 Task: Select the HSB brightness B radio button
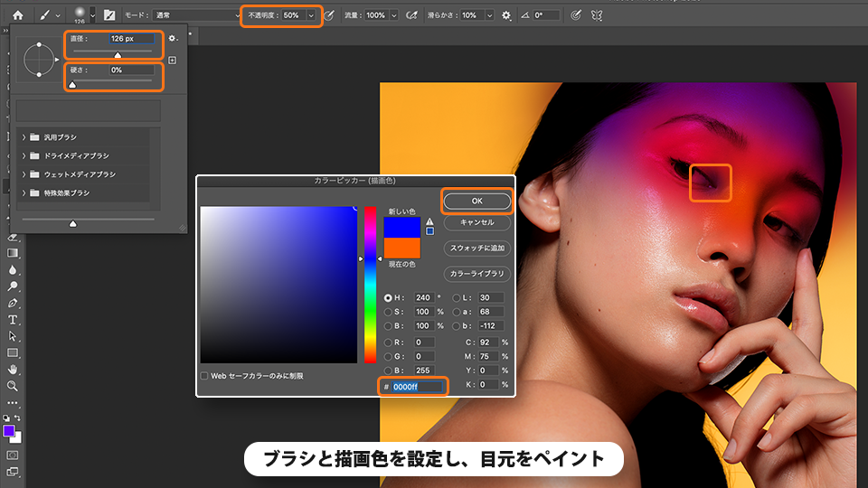(388, 326)
